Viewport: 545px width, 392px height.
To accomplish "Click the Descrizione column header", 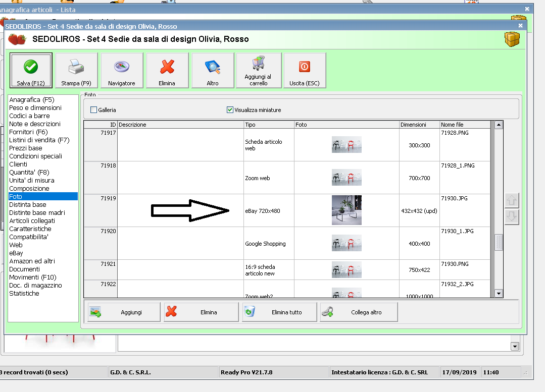I will point(181,125).
